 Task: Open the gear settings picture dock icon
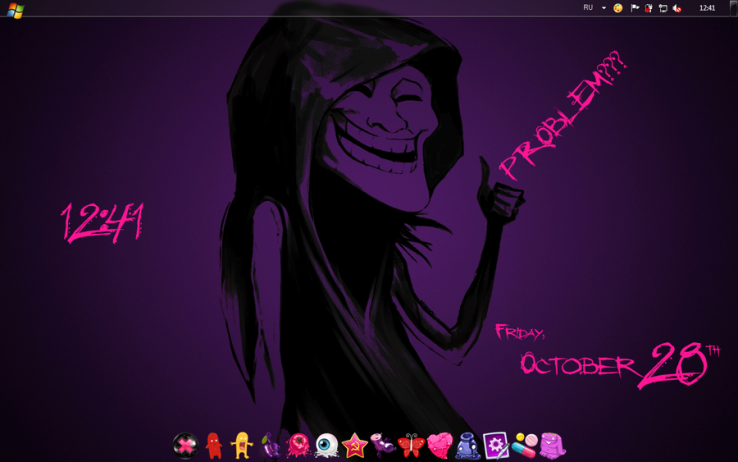click(496, 446)
